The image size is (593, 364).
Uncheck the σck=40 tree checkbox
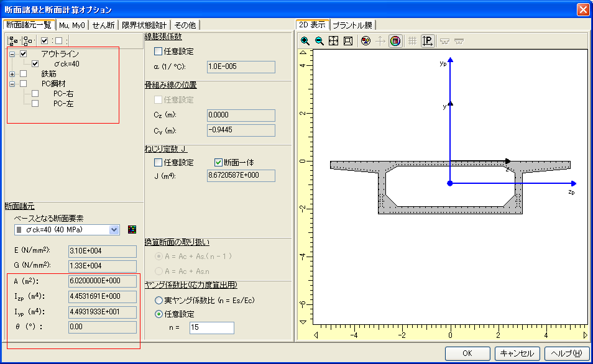point(35,63)
